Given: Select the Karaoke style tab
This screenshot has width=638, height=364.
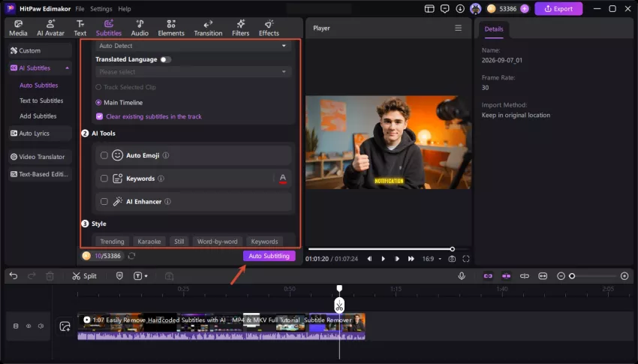Looking at the screenshot, I should click(149, 241).
